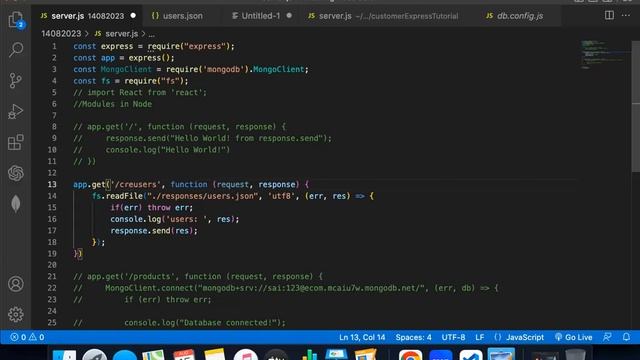The image size is (640, 360).
Task: Click line number 25 in the gutter
Action: (x=52, y=322)
